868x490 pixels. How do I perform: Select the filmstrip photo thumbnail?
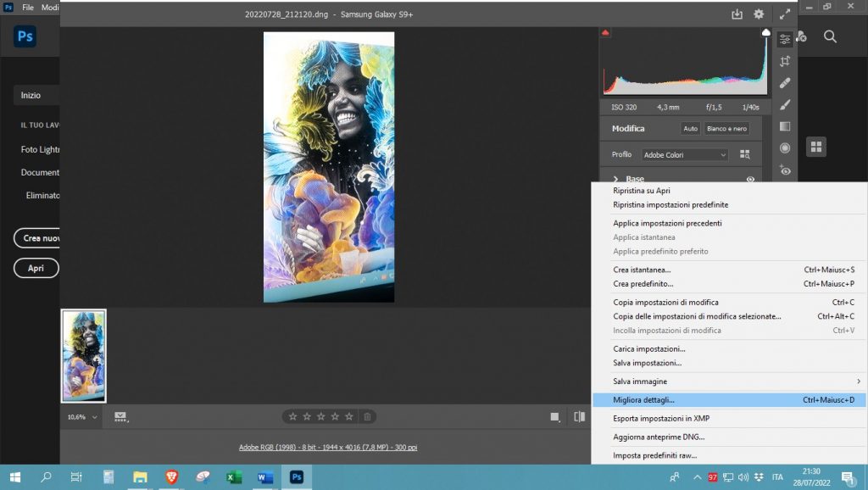pyautogui.click(x=84, y=355)
